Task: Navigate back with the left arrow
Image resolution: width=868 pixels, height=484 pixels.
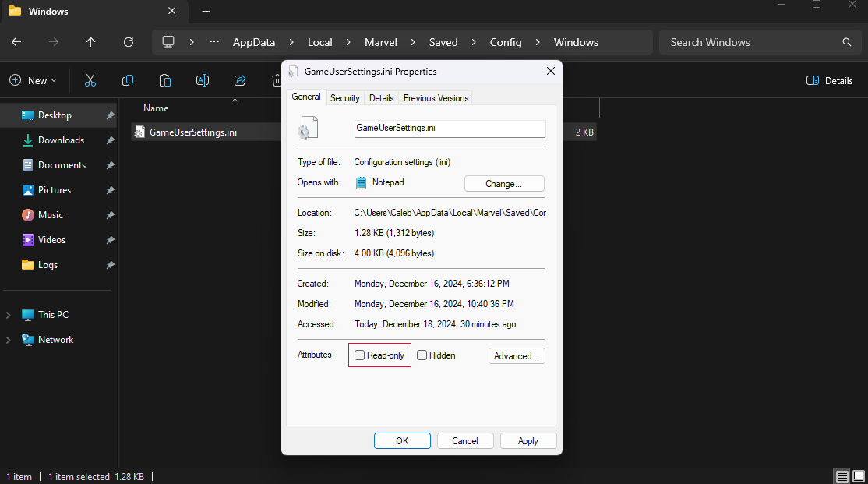Action: (x=16, y=42)
